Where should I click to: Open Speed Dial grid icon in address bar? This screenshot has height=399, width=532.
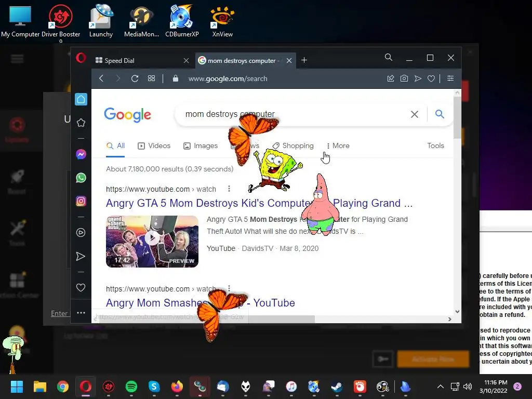tap(151, 78)
